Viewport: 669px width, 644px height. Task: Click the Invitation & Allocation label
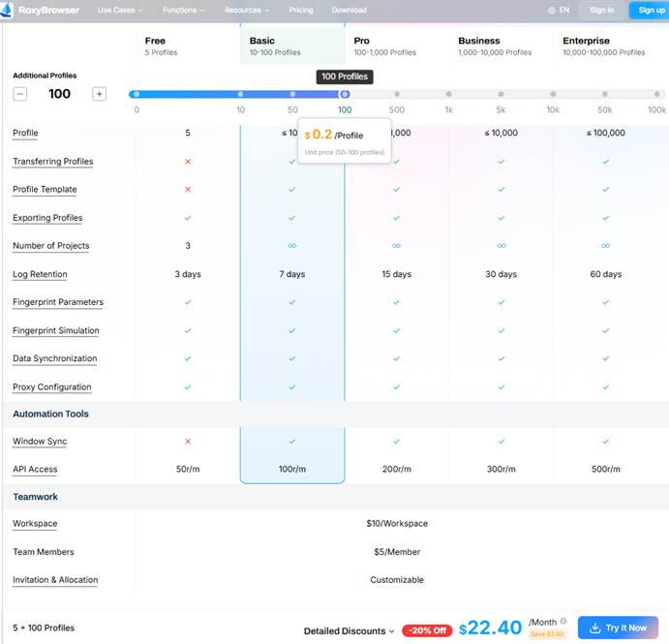[55, 579]
